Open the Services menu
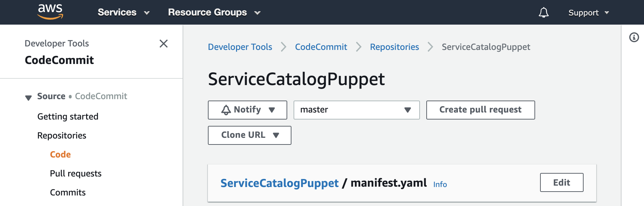The width and height of the screenshot is (644, 206). click(x=124, y=12)
